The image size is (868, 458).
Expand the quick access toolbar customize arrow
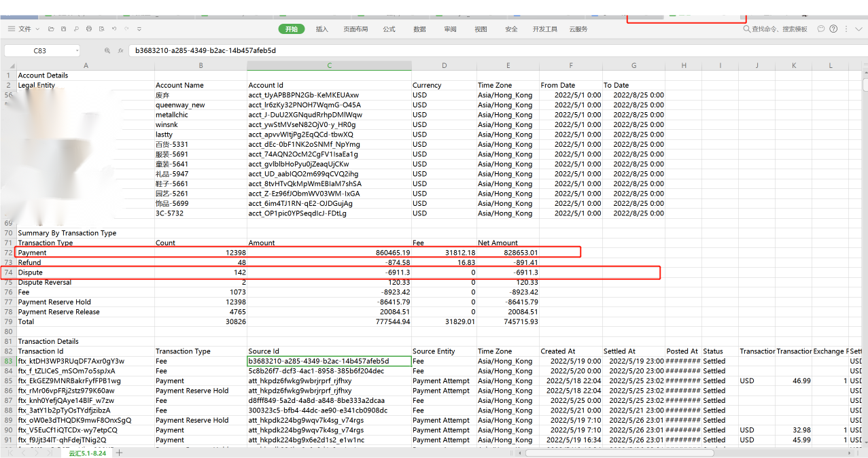(x=139, y=29)
